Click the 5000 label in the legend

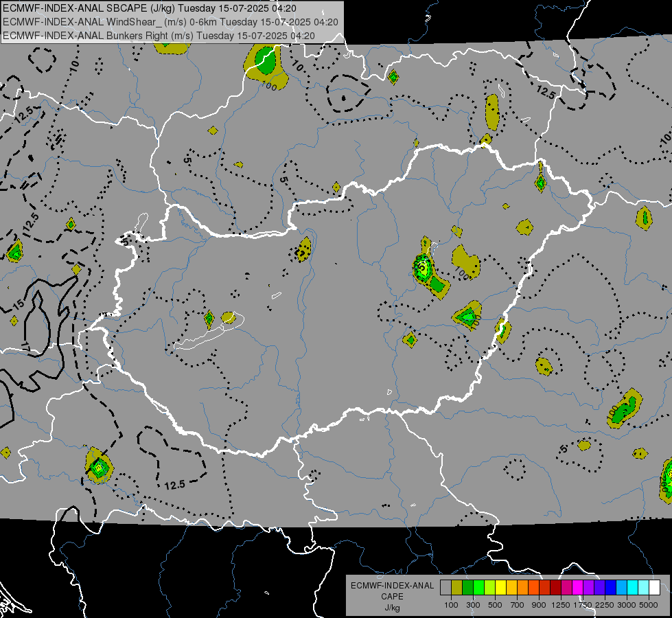[x=649, y=605]
